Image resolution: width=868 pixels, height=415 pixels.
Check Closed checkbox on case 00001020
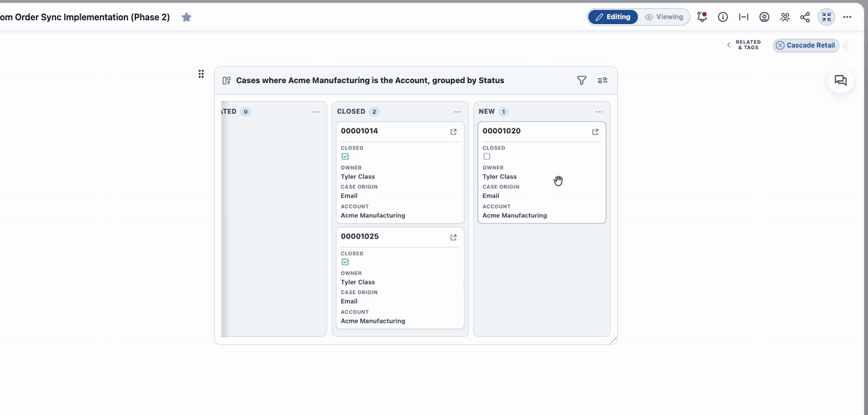487,156
